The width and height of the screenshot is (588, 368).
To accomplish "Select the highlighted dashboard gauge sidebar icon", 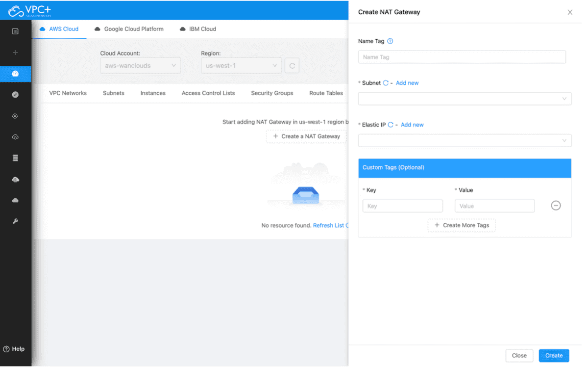I will 15,74.
